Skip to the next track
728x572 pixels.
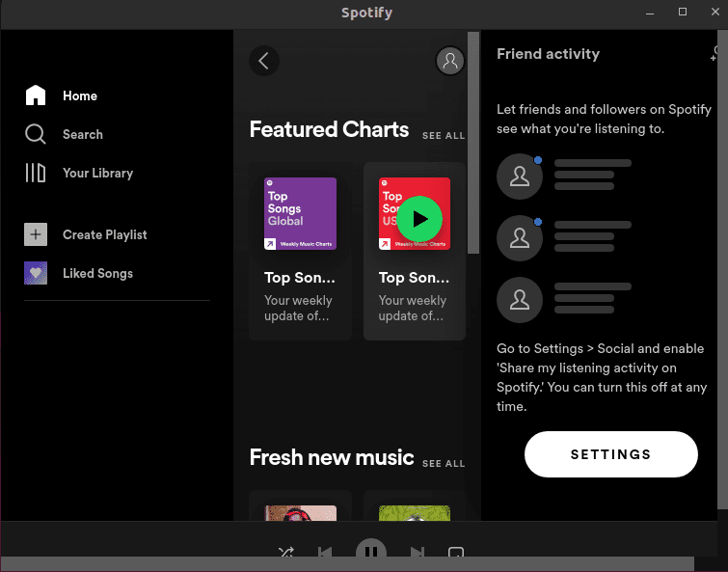418,552
